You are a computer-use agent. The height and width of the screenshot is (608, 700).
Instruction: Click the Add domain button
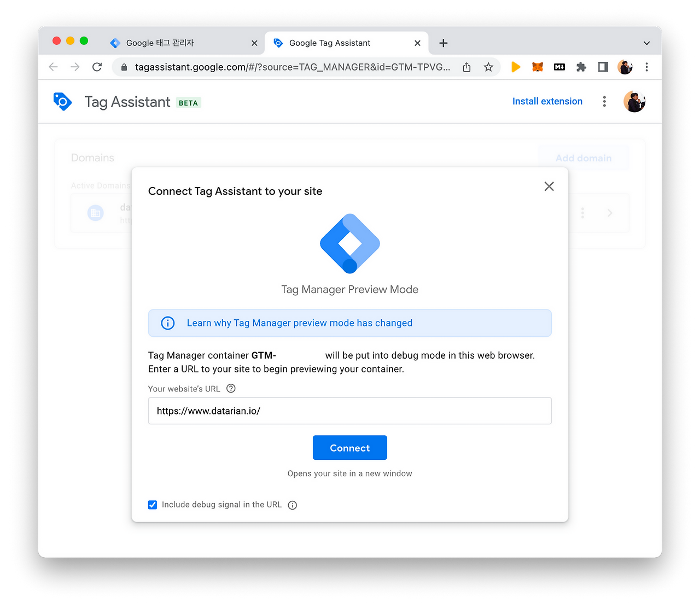click(584, 158)
